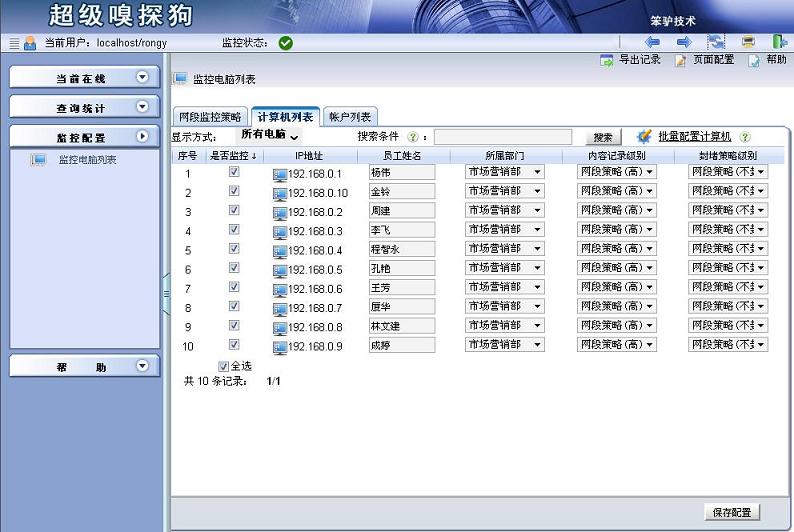Click the 保存配置 save button
The height and width of the screenshot is (532, 794).
point(732,512)
